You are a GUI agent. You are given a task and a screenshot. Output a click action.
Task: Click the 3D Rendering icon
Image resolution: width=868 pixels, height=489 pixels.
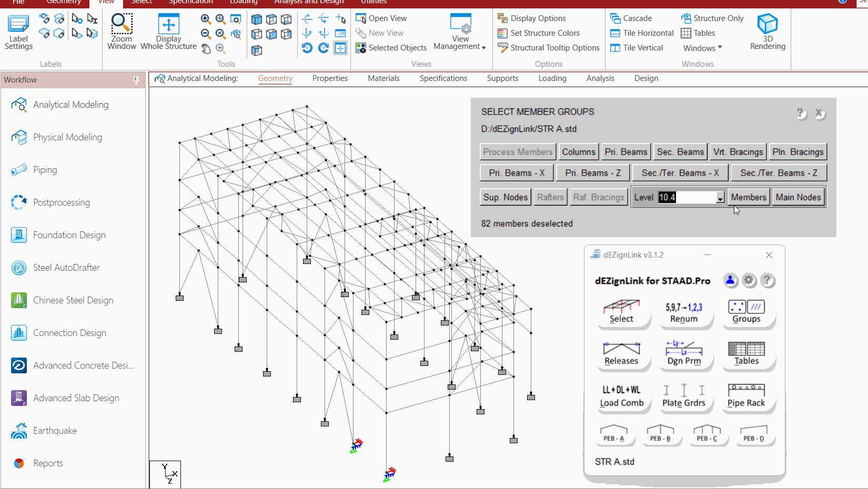point(768,32)
